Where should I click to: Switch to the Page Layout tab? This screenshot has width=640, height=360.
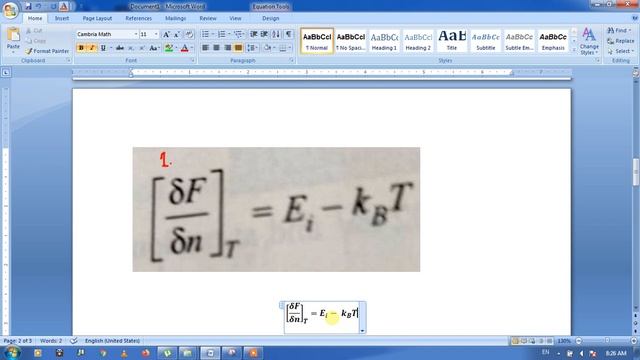point(97,18)
